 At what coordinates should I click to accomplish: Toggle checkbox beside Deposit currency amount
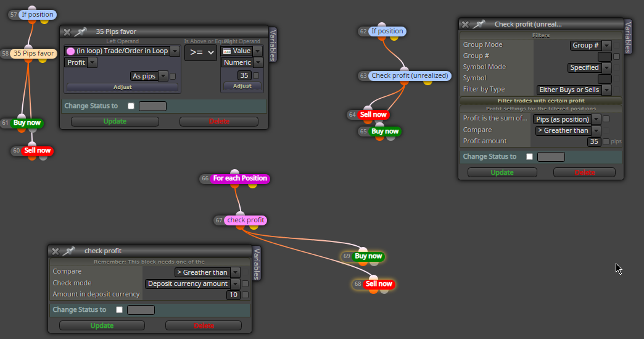click(245, 284)
